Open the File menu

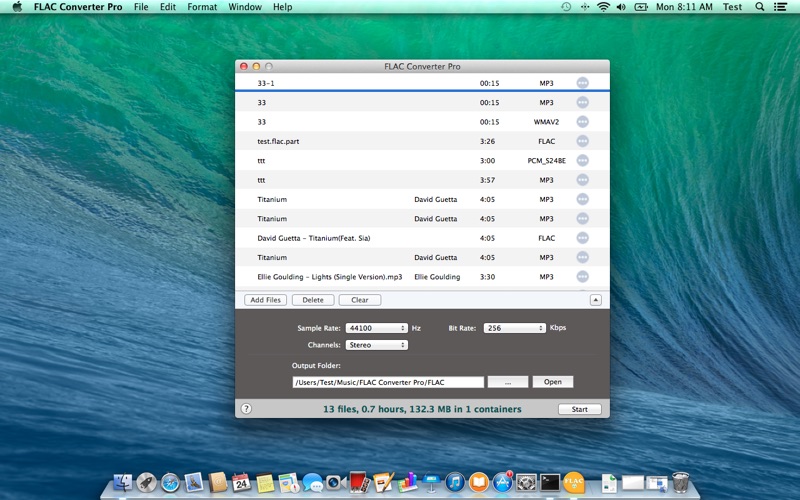pyautogui.click(x=141, y=7)
